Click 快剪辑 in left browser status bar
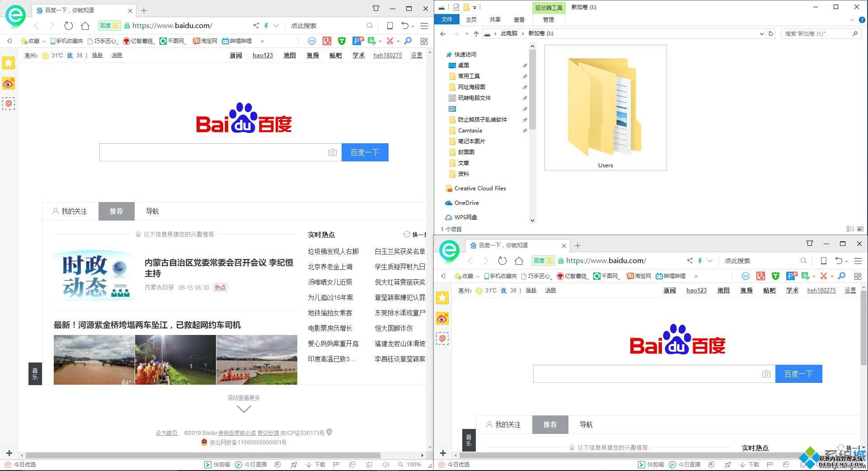 (217, 464)
